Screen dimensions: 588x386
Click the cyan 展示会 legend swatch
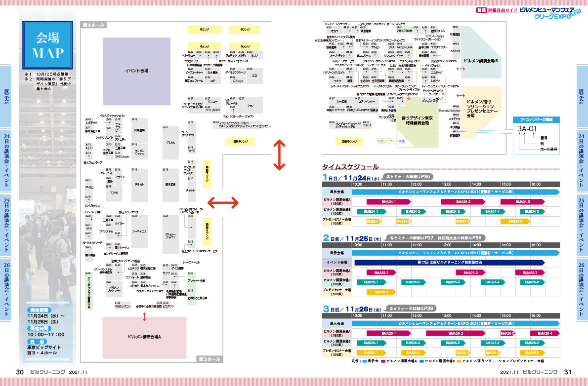point(364,361)
